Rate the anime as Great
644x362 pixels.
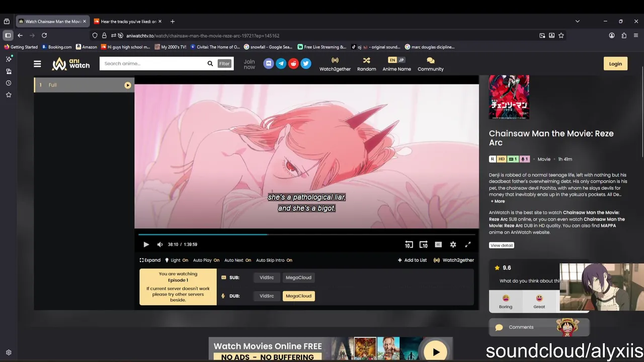pos(539,302)
